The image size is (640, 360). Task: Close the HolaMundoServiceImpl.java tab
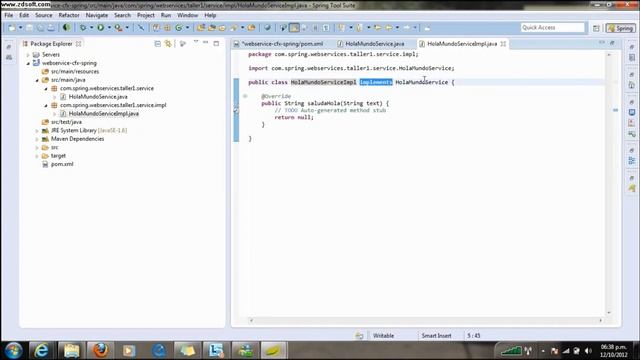point(503,44)
